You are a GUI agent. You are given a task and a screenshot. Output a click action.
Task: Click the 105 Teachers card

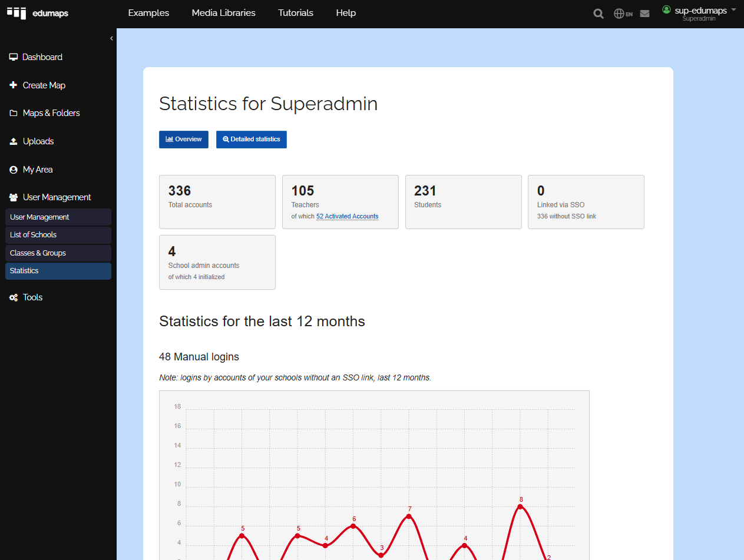[340, 202]
